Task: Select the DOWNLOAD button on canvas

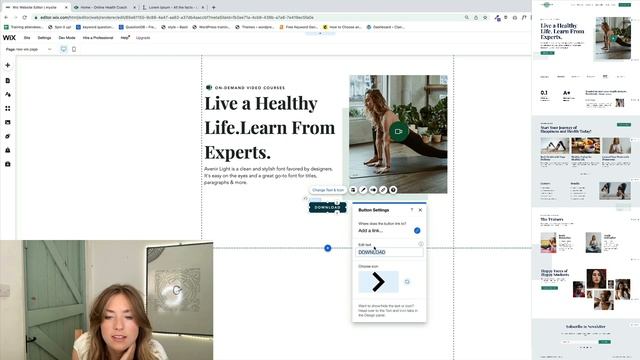Action: point(328,207)
